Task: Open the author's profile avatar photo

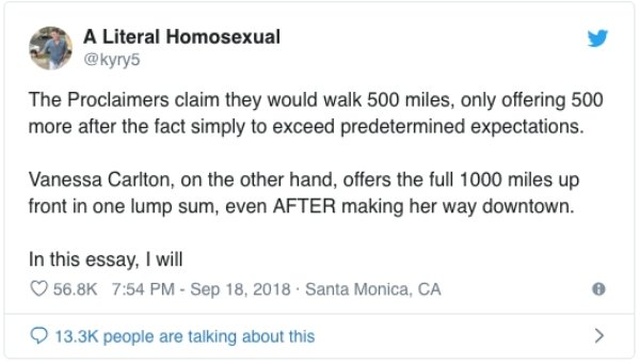Action: [x=51, y=48]
